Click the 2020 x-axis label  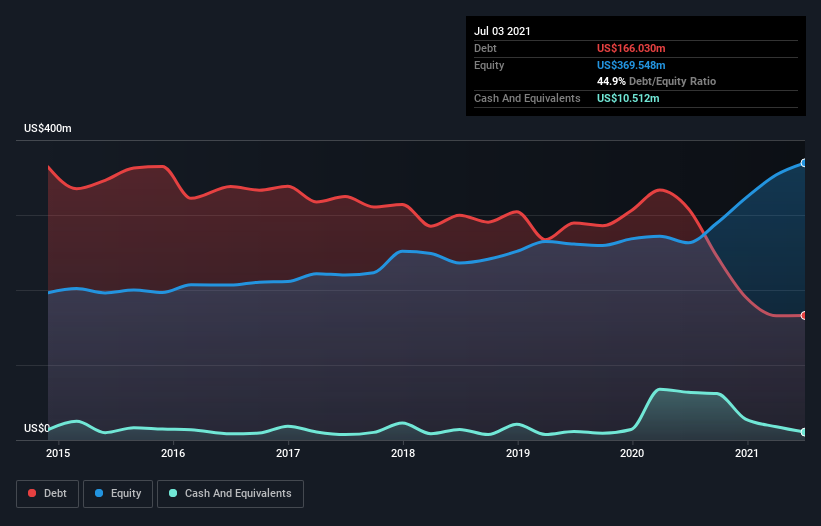[632, 453]
